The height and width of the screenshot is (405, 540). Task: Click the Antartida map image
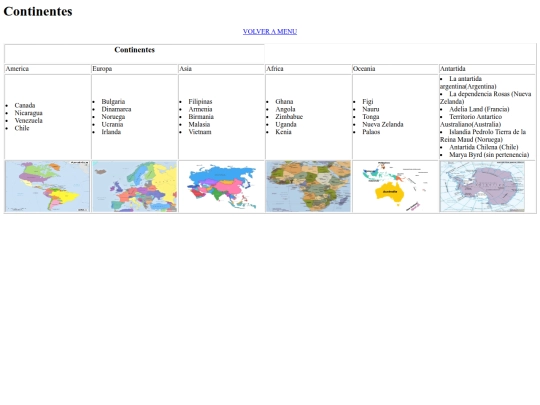482,186
